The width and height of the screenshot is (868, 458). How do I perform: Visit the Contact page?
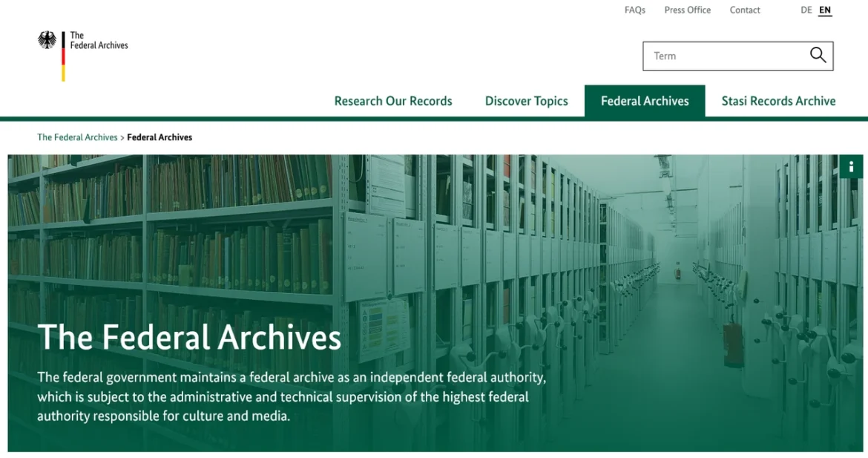tap(745, 10)
